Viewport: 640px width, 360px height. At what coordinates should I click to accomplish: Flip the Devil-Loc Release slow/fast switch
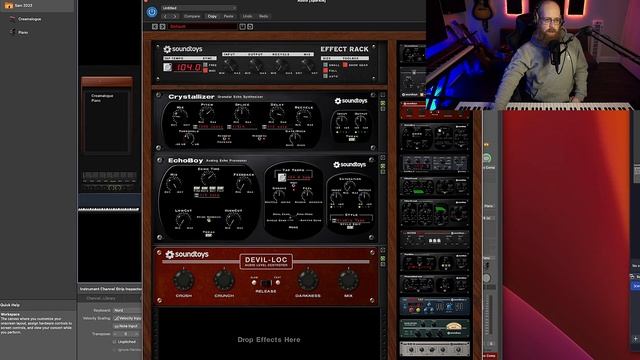266,283
